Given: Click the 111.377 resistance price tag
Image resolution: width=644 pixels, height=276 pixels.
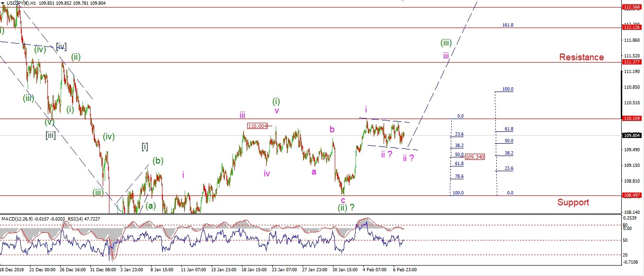Looking at the screenshot, I should 632,62.
